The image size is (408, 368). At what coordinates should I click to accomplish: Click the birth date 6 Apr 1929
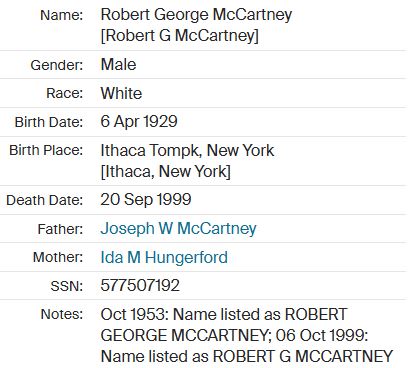[x=139, y=122]
